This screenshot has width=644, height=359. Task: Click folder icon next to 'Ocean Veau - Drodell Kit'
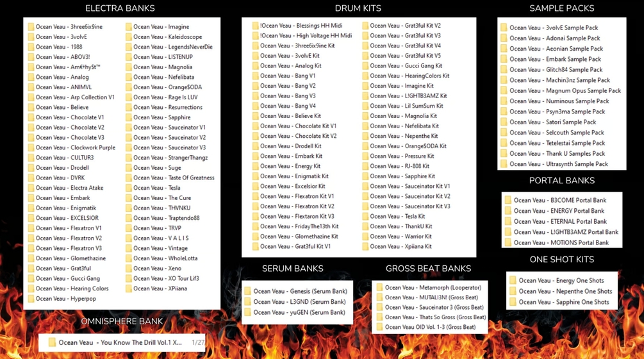(255, 146)
